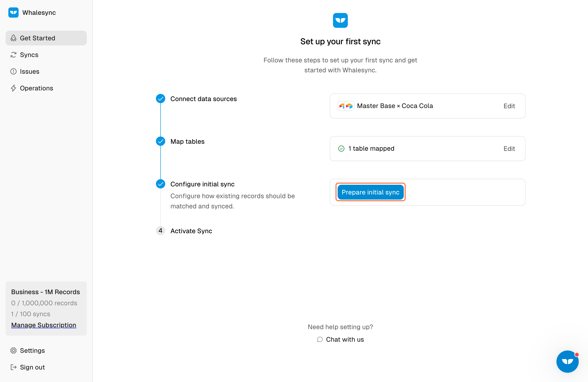Click the Connect data sources checkmark circle

(161, 99)
